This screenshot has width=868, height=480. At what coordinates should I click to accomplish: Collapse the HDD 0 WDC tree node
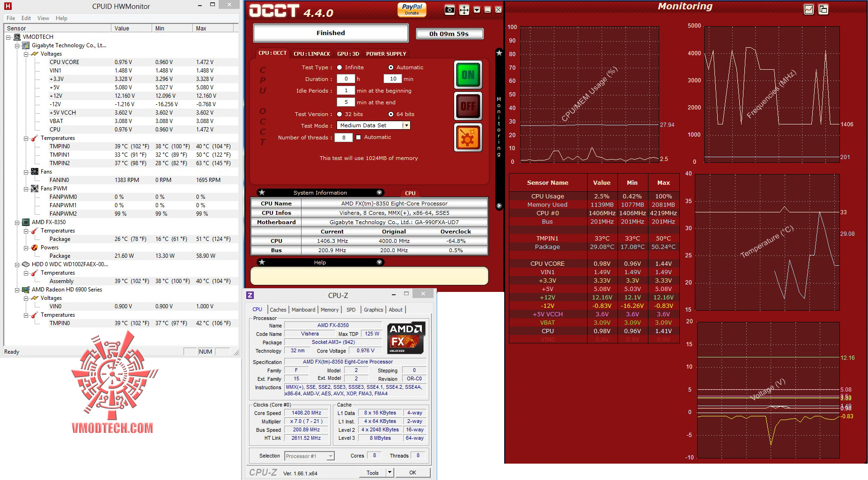(x=17, y=265)
